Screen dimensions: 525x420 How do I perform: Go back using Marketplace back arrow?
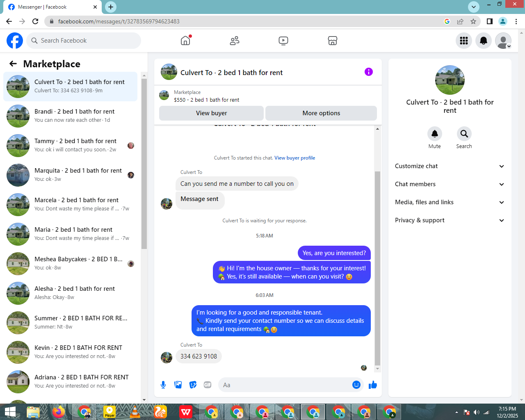[x=13, y=64]
